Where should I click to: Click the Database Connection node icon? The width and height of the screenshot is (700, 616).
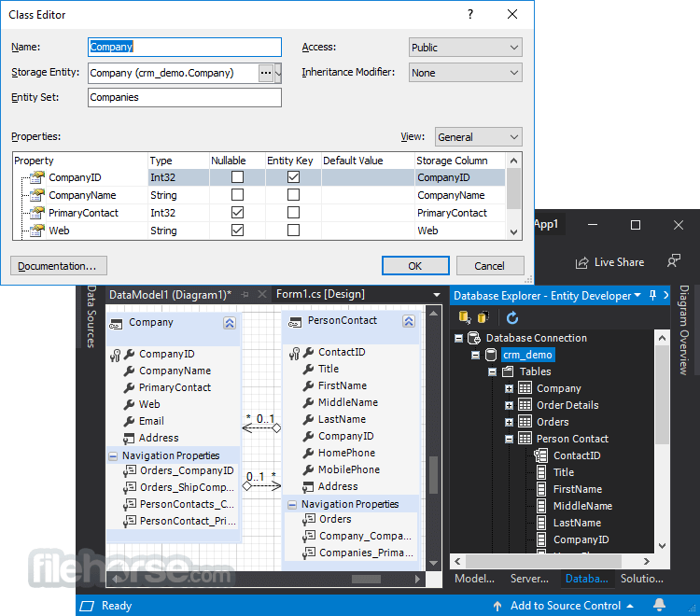473,338
